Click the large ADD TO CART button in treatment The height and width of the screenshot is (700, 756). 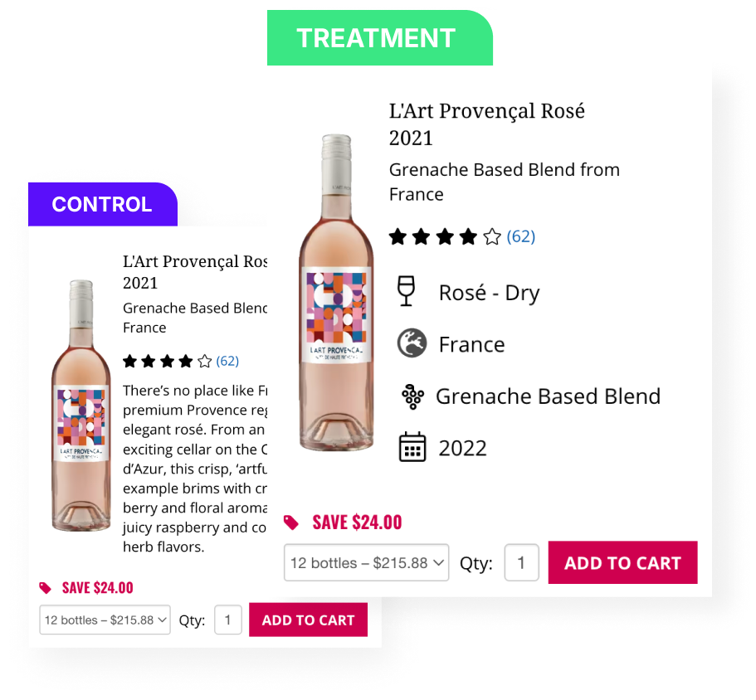[x=622, y=562]
